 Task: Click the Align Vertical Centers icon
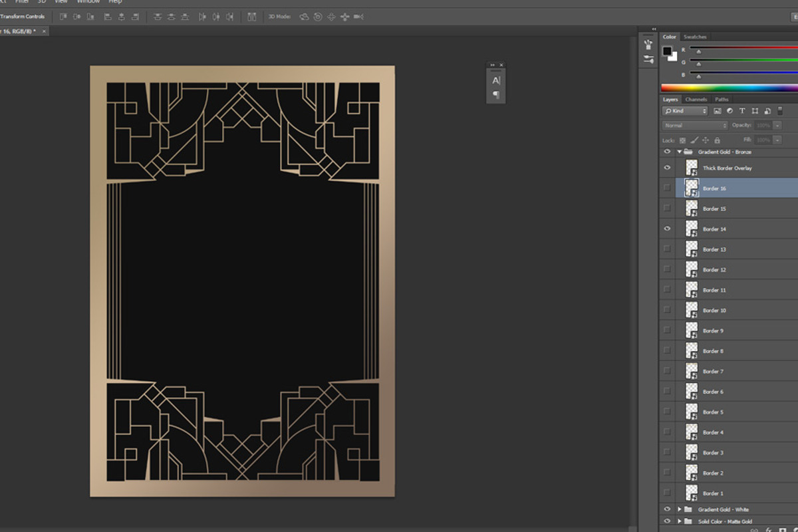coord(76,17)
